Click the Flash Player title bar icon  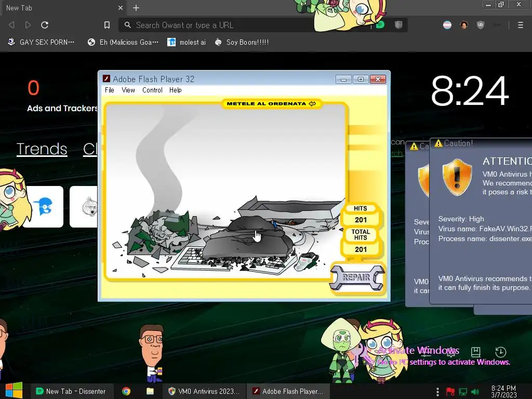[x=107, y=79]
